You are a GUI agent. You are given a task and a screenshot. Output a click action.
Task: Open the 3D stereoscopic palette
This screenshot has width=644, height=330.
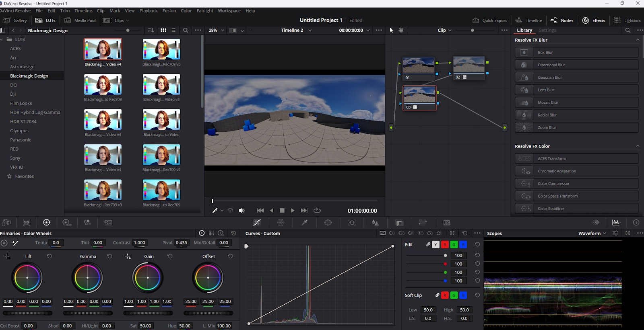pos(446,223)
